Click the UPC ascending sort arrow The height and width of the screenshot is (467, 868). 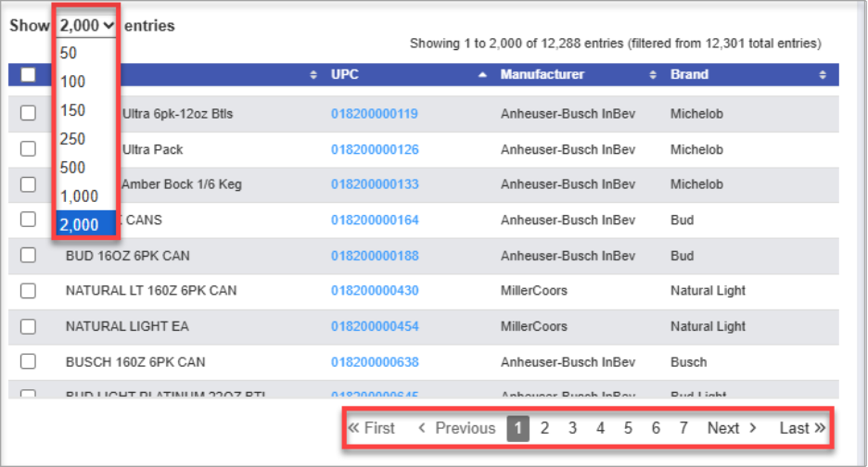(x=483, y=75)
